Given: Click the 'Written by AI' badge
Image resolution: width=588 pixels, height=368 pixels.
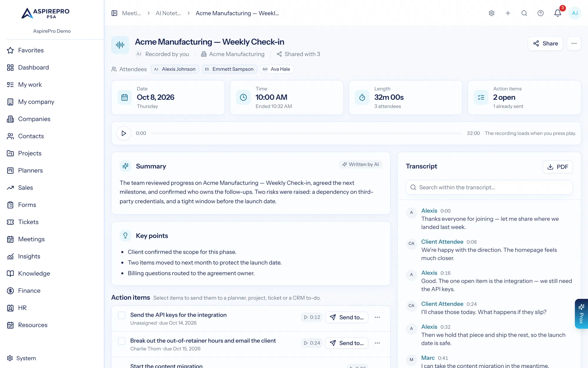Looking at the screenshot, I should coord(360,164).
